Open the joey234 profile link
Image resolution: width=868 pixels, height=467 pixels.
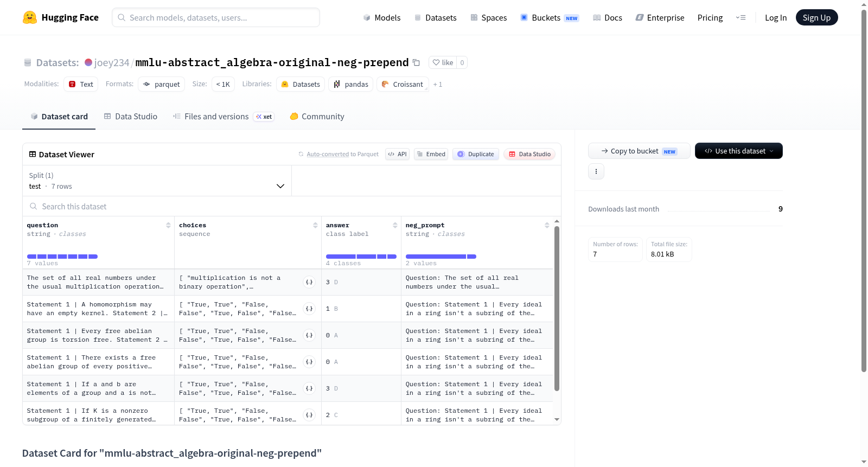112,62
